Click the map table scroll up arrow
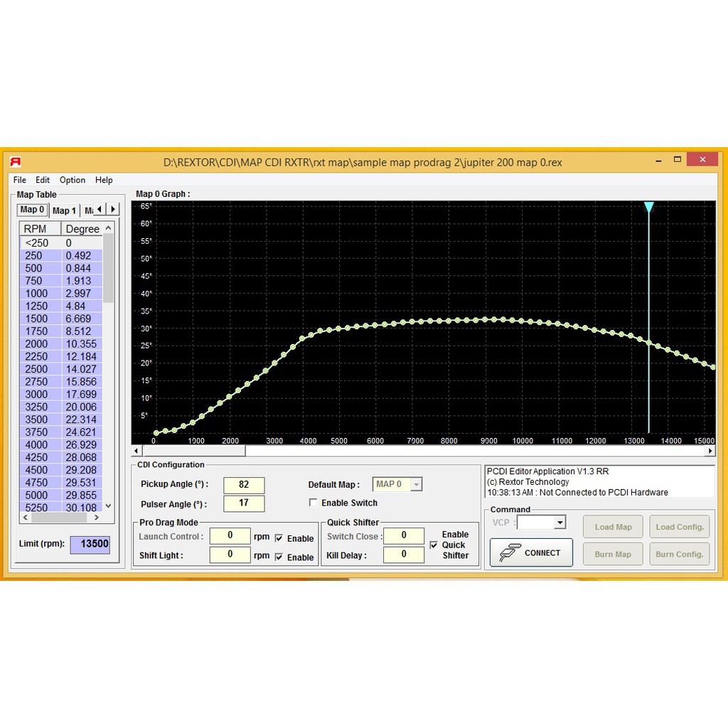The width and height of the screenshot is (728, 728). [x=108, y=228]
